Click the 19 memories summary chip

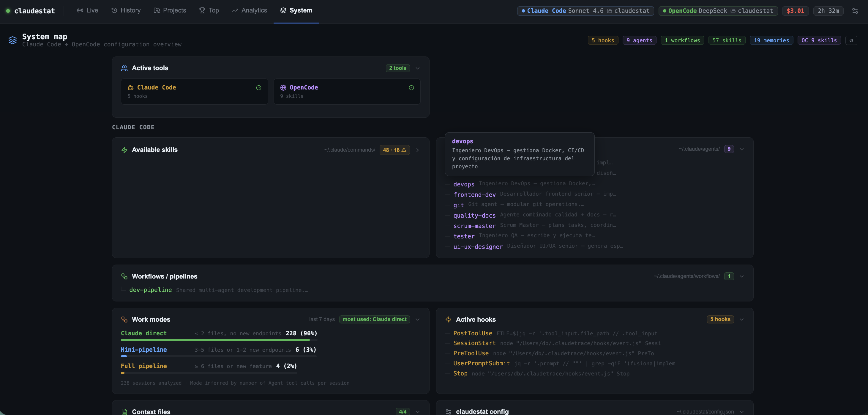771,40
